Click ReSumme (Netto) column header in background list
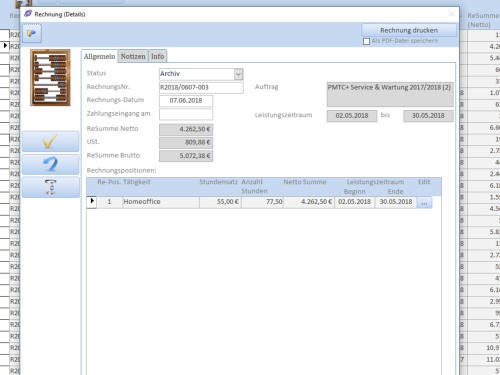The image size is (500, 375). (483, 20)
